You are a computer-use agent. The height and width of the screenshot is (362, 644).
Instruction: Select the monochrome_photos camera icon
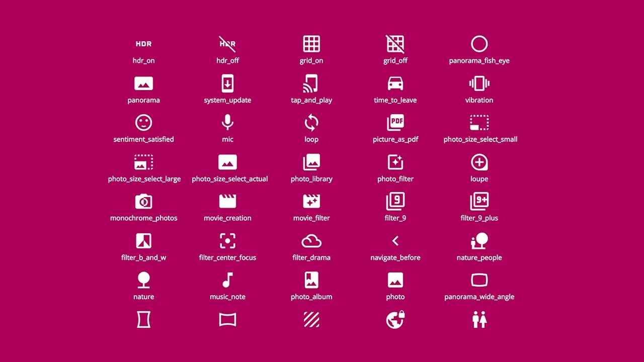pyautogui.click(x=143, y=201)
